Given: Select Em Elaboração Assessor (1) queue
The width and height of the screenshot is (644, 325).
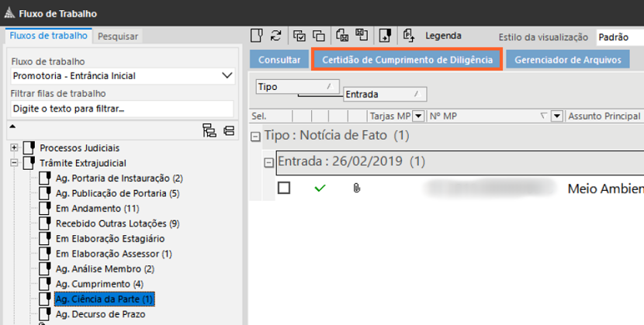Looking at the screenshot, I should coord(114,254).
